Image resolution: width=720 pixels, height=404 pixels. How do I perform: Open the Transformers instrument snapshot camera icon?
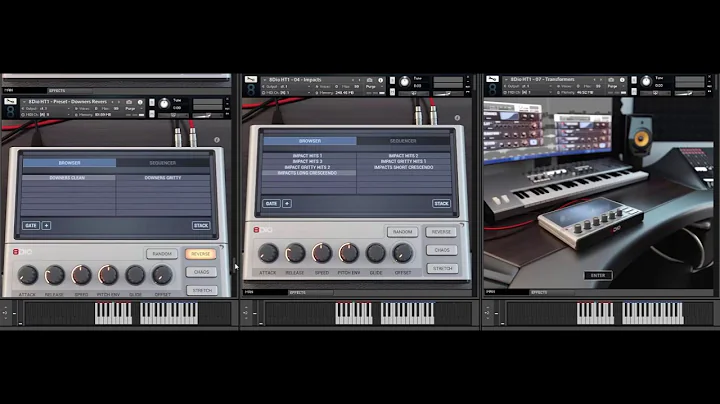point(611,79)
